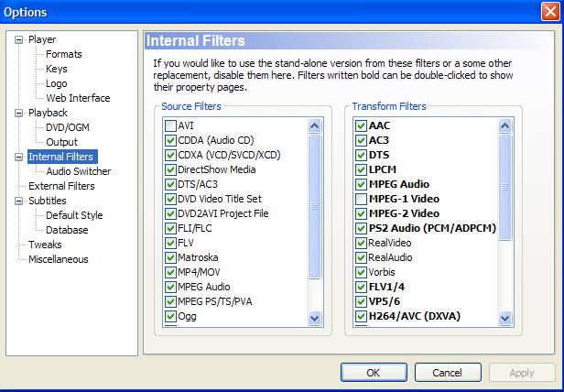Viewport: 564px width, 392px height.
Task: Disable VP5/6 transform filter
Action: click(361, 301)
